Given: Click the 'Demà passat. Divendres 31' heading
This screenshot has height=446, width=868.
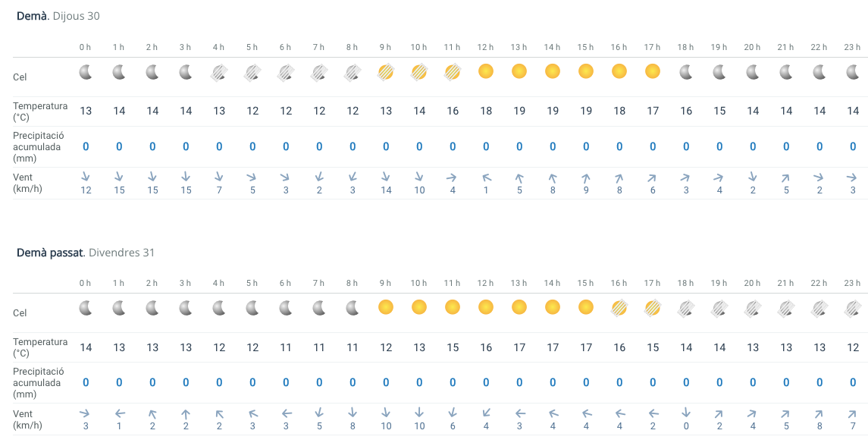Looking at the screenshot, I should click(86, 252).
